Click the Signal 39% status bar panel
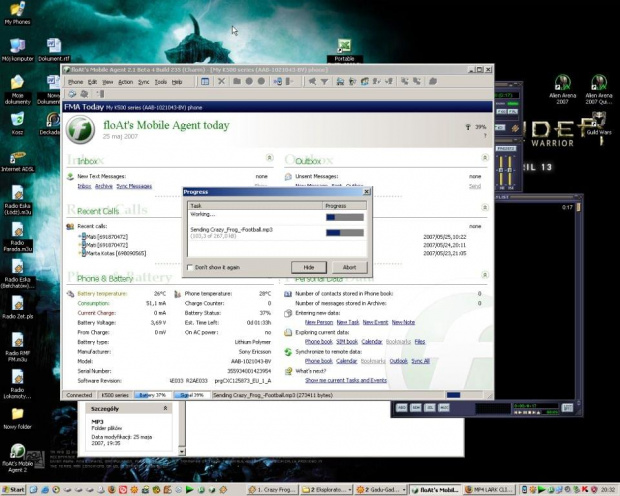This screenshot has width=620, height=496. pos(192,395)
